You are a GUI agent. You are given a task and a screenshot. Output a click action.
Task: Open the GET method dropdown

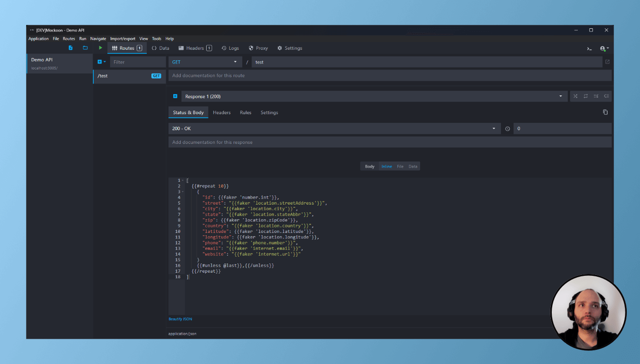[205, 62]
